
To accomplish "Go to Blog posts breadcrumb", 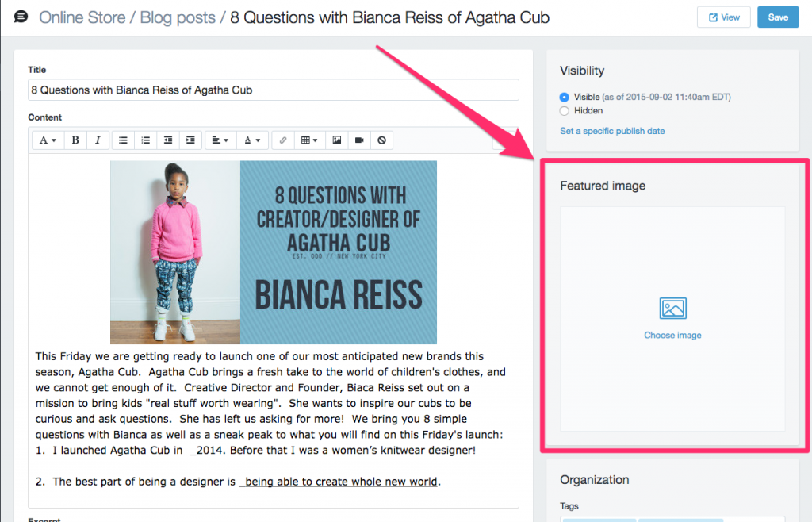I will 178,17.
